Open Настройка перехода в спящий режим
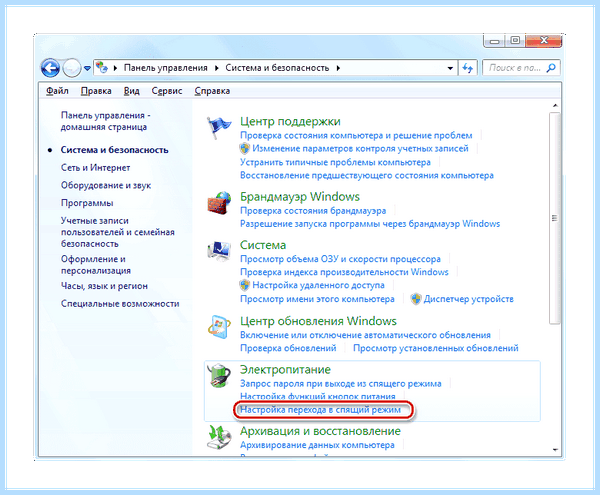 tap(320, 410)
